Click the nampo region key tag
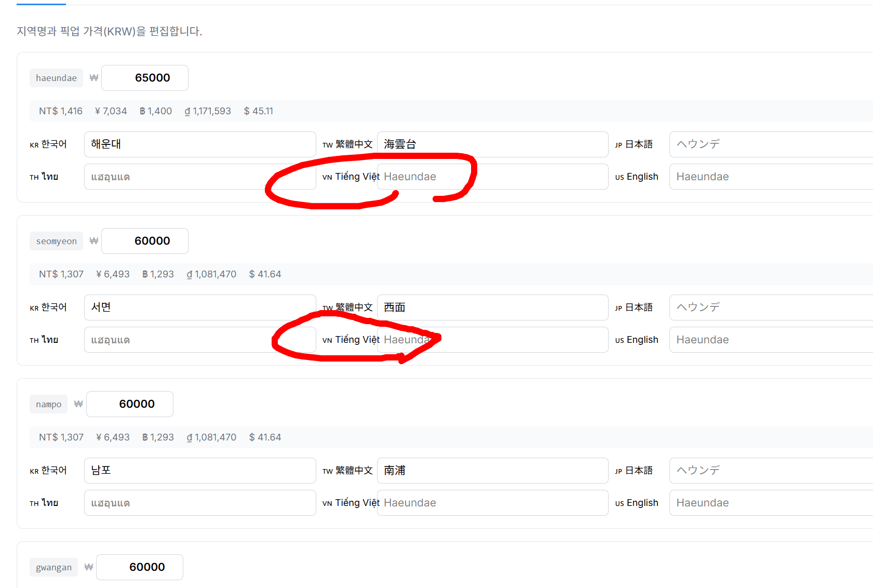The width and height of the screenshot is (873, 588). pyautogui.click(x=48, y=404)
